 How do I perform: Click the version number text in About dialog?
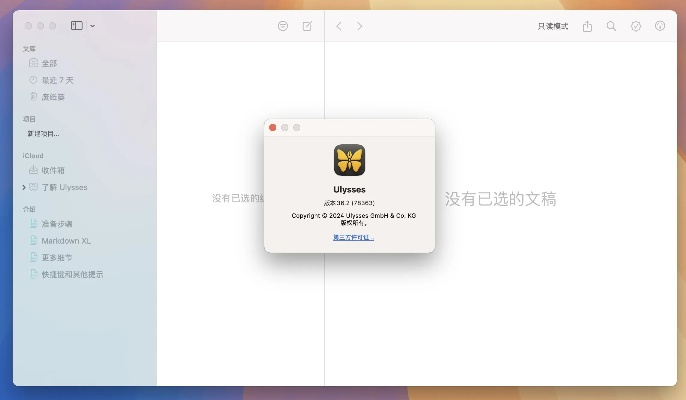click(x=349, y=203)
